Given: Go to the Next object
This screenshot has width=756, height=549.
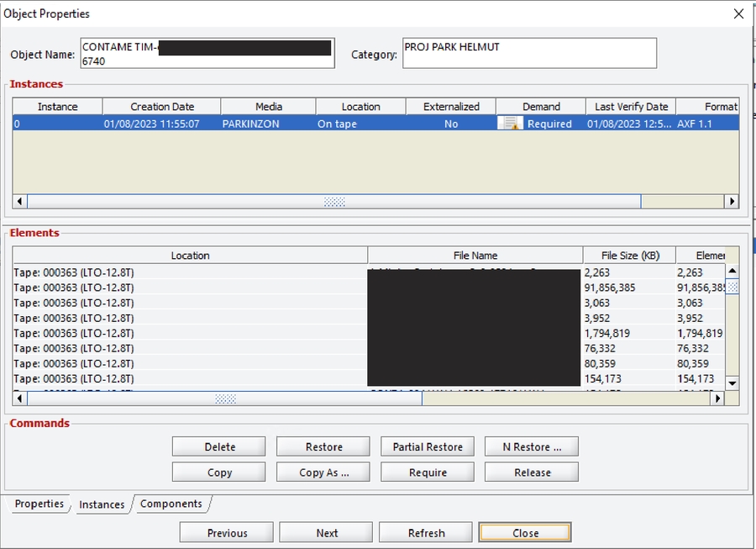Looking at the screenshot, I should (x=326, y=533).
